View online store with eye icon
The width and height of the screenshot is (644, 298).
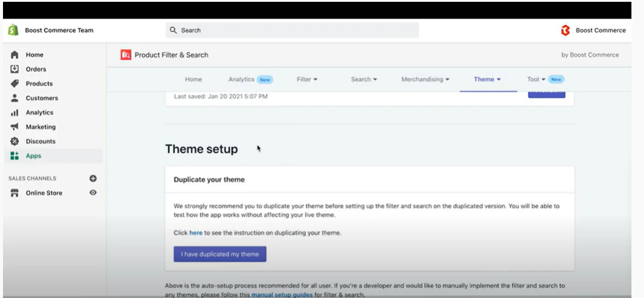(93, 193)
